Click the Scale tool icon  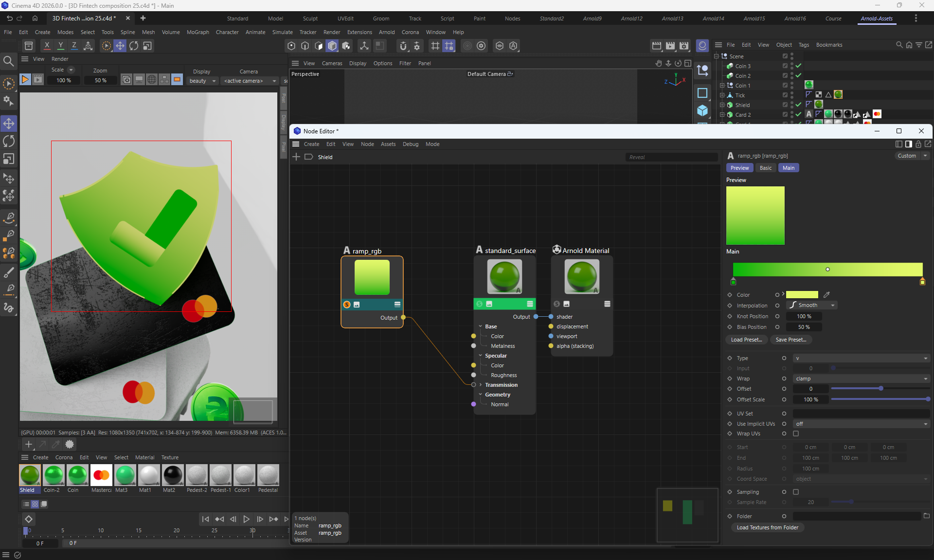[x=9, y=159]
